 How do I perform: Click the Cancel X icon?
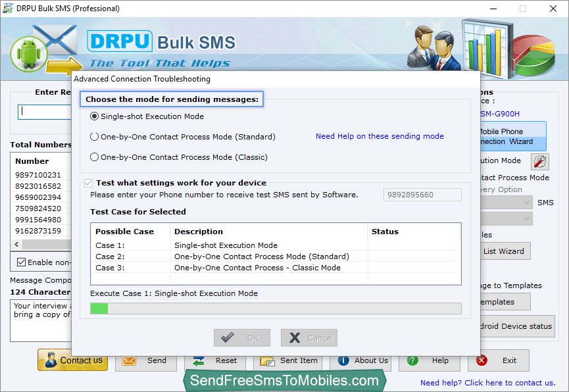(x=295, y=338)
